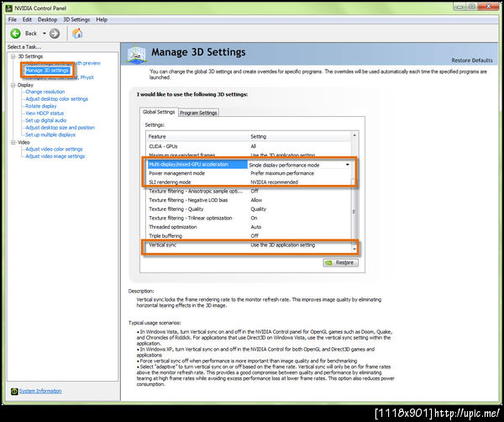Click the green Back arrow icon
Image resolution: width=504 pixels, height=422 pixels.
pyautogui.click(x=15, y=34)
